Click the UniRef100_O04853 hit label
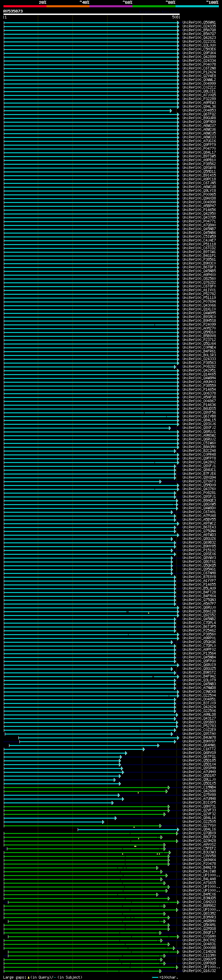 tap(199, 110)
